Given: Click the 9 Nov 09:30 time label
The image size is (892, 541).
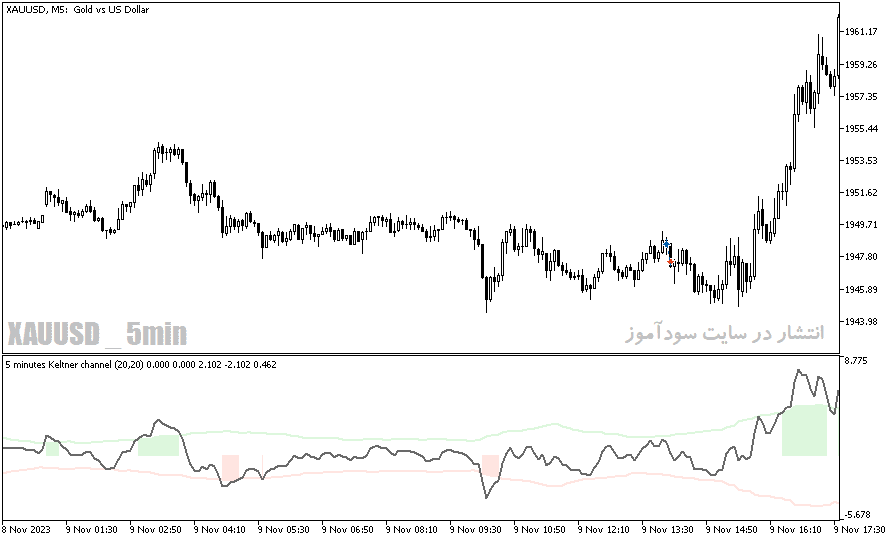Looking at the screenshot, I should tap(476, 530).
